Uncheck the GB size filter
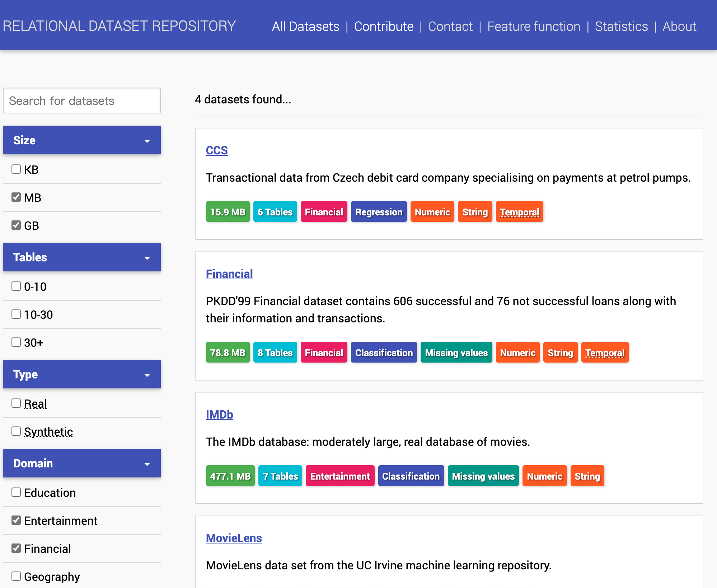The image size is (717, 588). click(x=16, y=225)
